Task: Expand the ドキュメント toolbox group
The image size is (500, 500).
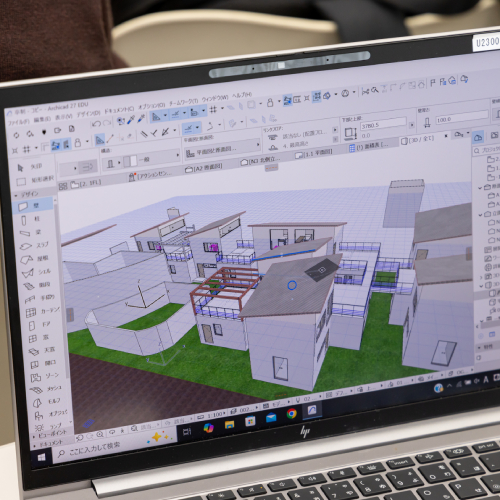Action: [x=34, y=446]
